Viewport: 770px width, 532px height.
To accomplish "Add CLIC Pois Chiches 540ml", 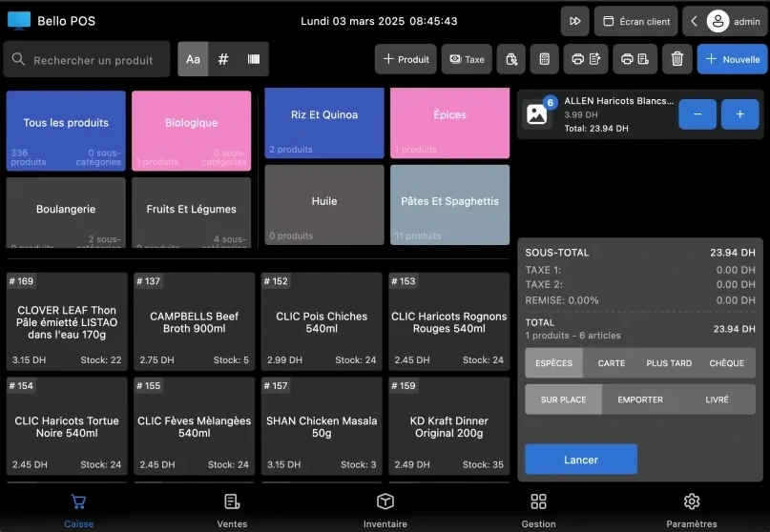I will pyautogui.click(x=322, y=321).
